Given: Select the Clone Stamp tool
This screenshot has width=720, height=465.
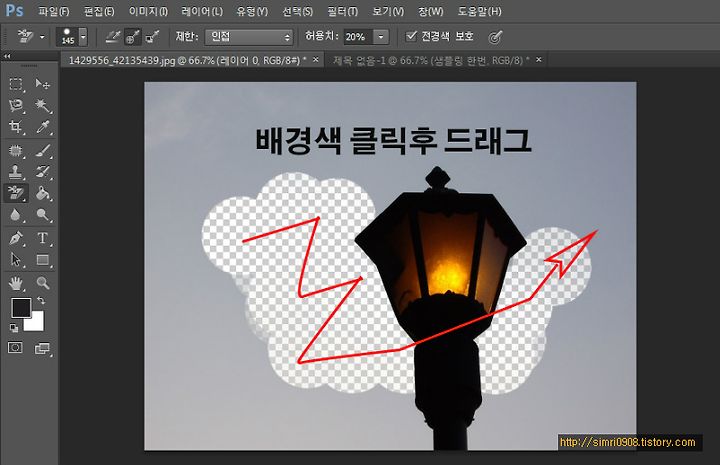Looking at the screenshot, I should (16, 172).
